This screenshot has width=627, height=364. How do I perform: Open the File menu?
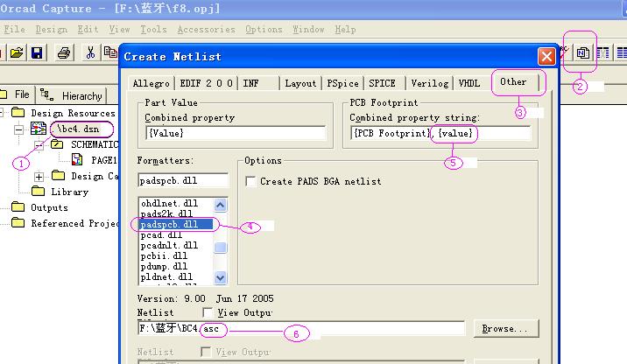click(x=14, y=29)
